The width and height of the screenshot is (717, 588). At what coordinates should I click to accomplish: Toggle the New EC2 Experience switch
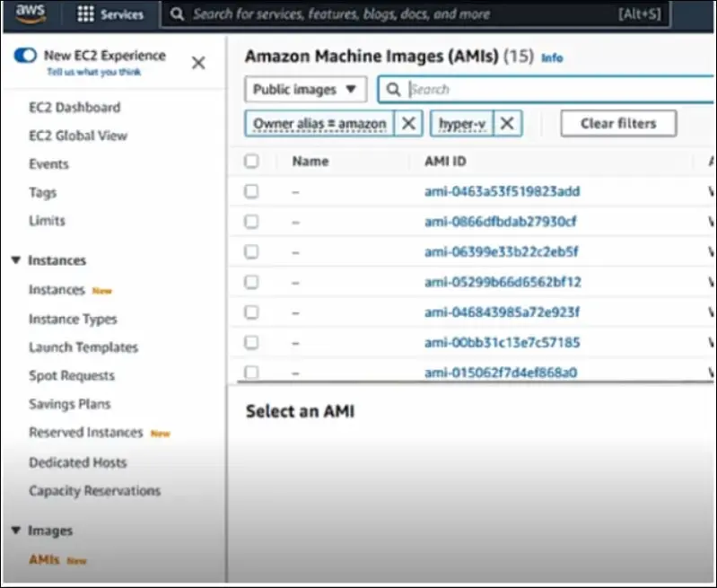click(x=25, y=56)
